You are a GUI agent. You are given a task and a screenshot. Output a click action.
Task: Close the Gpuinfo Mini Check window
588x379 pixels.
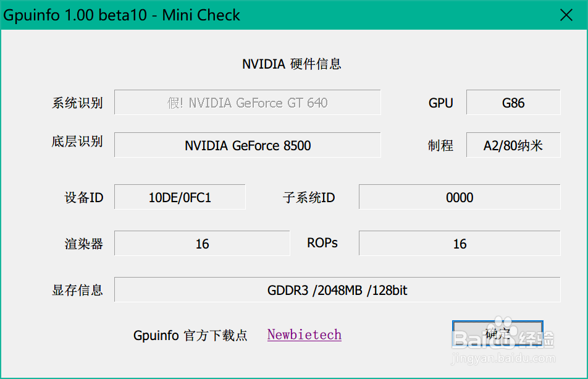tap(566, 15)
